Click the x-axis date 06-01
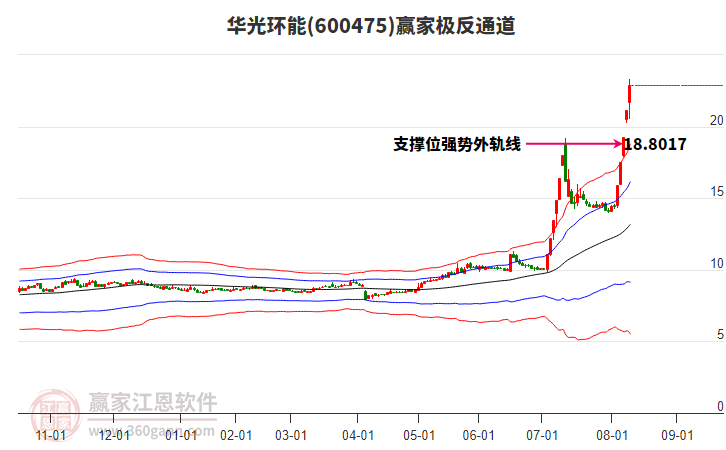The height and width of the screenshot is (450, 726). (478, 435)
